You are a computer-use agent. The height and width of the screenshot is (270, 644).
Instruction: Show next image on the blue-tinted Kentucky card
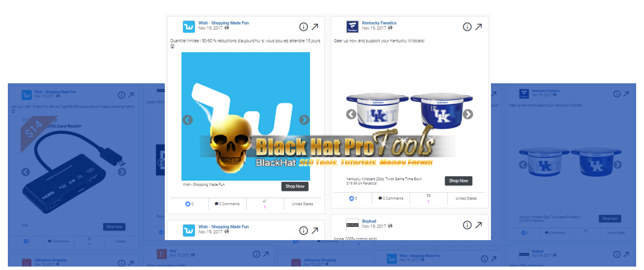pyautogui.click(x=618, y=165)
